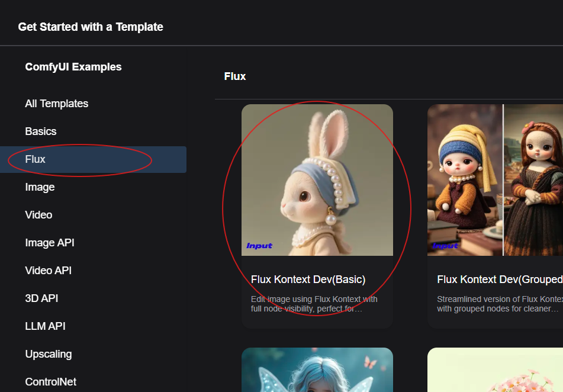Viewport: 563px width, 392px height.
Task: Open the Upscaling category
Action: tap(49, 354)
